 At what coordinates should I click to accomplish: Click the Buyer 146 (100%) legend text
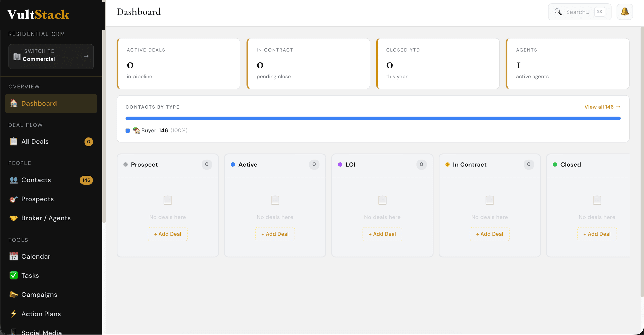click(164, 130)
